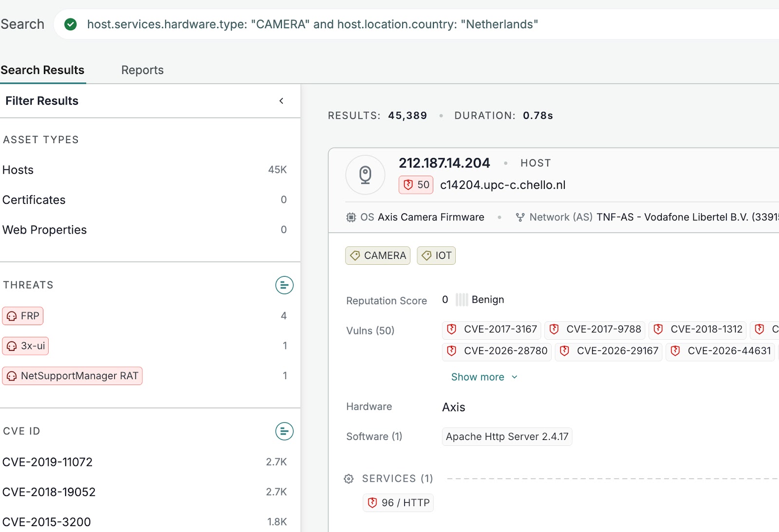Screen dimensions: 779x532
Task: Switch to the Reports tab
Action: (x=142, y=70)
